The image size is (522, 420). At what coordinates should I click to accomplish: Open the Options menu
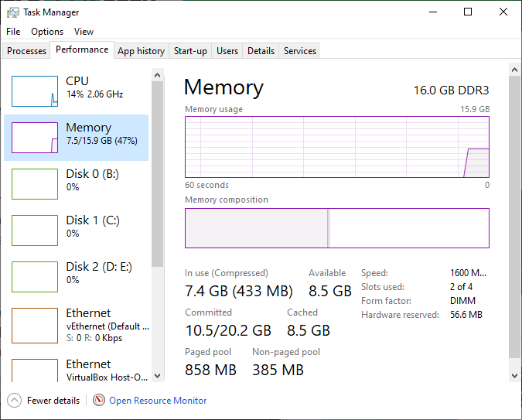(47, 32)
